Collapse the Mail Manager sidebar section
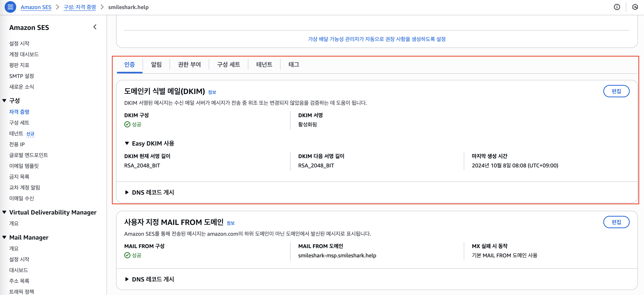This screenshot has height=295, width=644. 4,237
